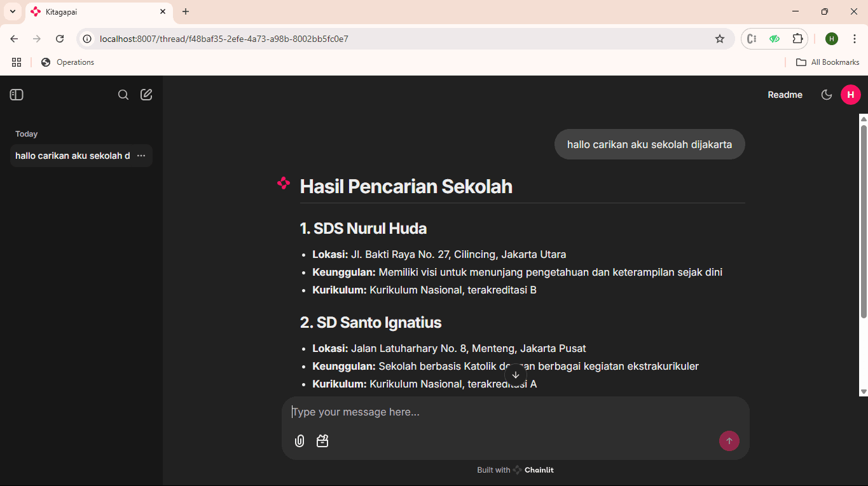Open the Operations bookmark
This screenshot has width=868, height=486.
[67, 62]
